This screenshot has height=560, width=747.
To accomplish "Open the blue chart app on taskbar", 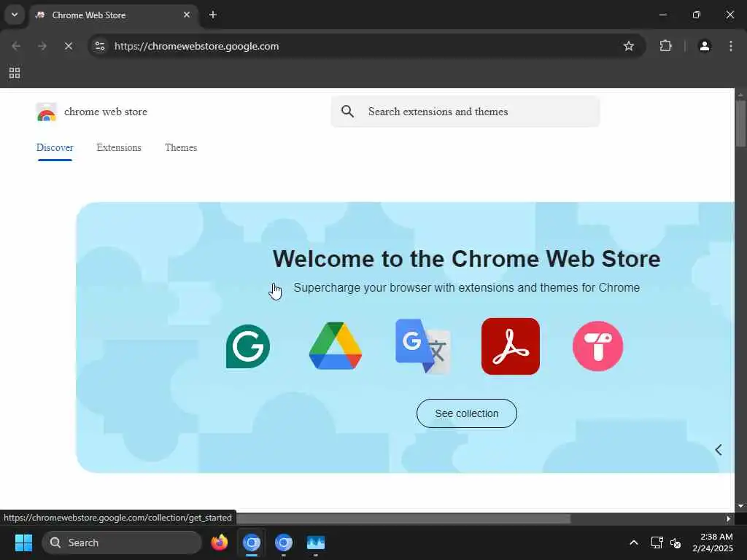I will click(315, 542).
